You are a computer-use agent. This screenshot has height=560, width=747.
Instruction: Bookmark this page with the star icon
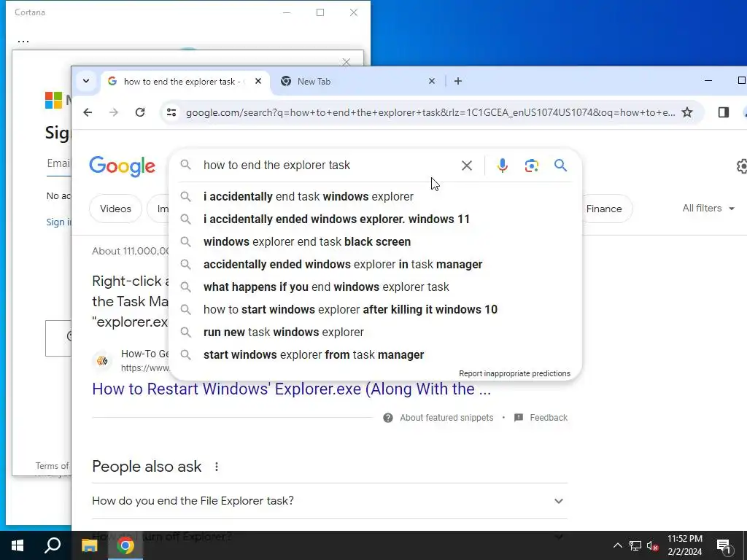coord(687,112)
